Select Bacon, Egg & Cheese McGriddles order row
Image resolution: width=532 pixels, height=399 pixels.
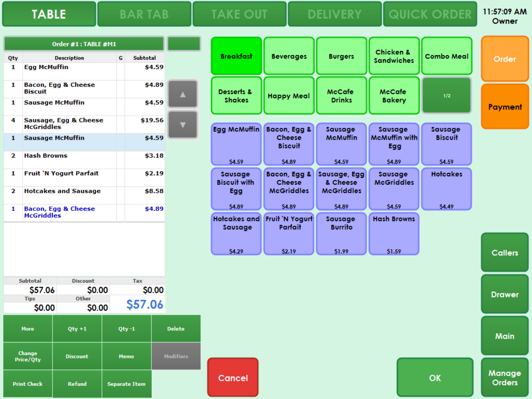tap(84, 213)
